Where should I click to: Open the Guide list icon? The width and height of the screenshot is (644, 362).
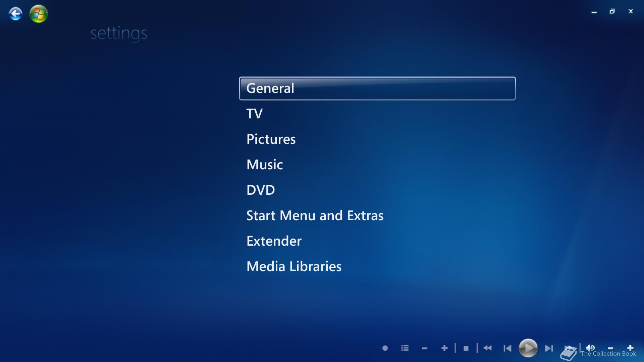(405, 348)
